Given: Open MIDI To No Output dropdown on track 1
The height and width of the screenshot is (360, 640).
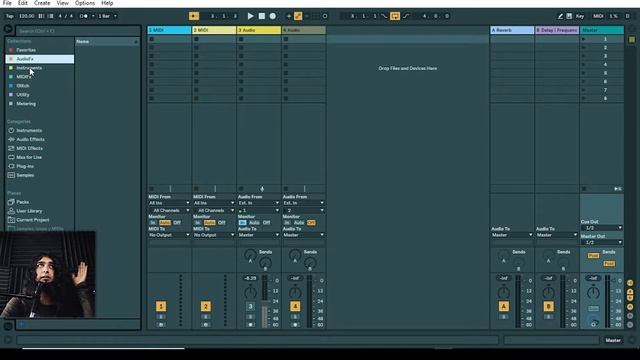Looking at the screenshot, I should [x=169, y=236].
